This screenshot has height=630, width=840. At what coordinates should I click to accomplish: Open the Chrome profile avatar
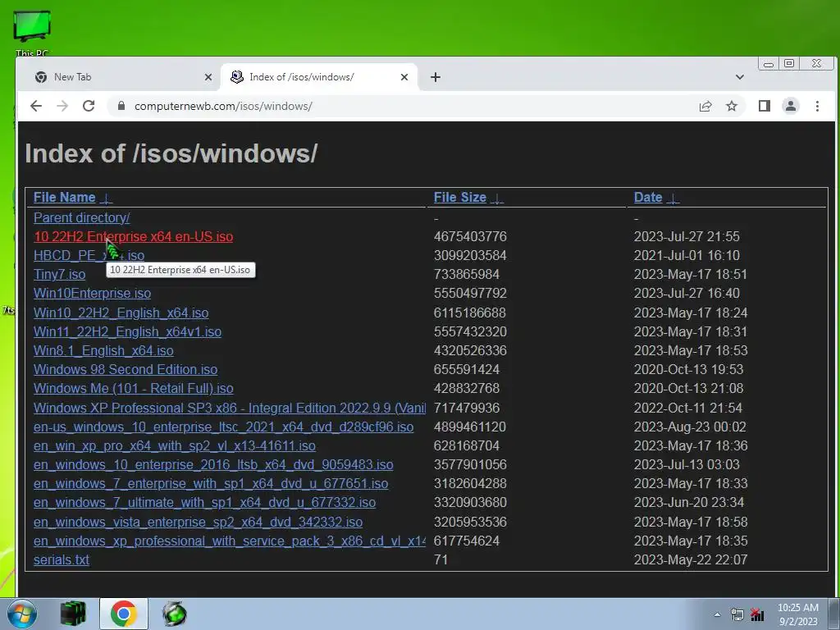point(790,106)
